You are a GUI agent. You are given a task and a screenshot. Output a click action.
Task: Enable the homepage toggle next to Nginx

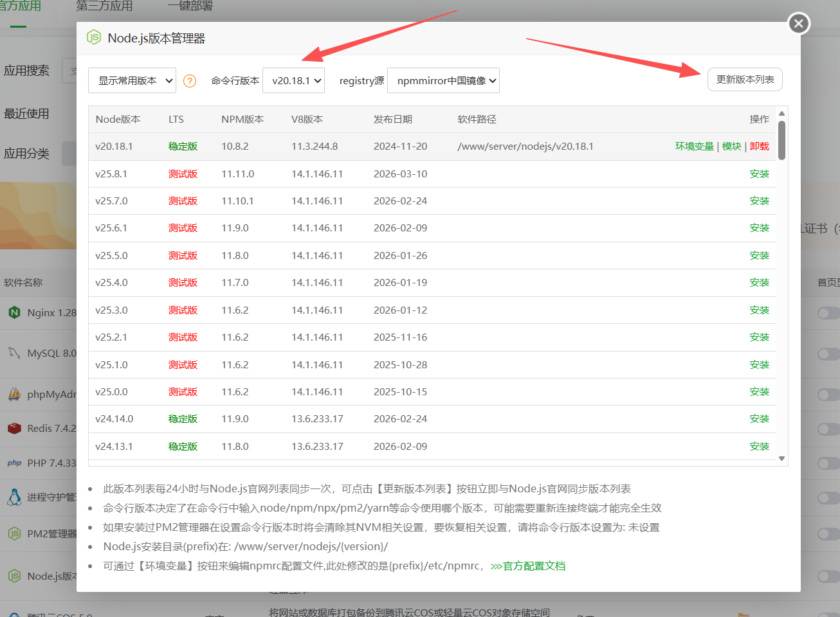(x=828, y=313)
